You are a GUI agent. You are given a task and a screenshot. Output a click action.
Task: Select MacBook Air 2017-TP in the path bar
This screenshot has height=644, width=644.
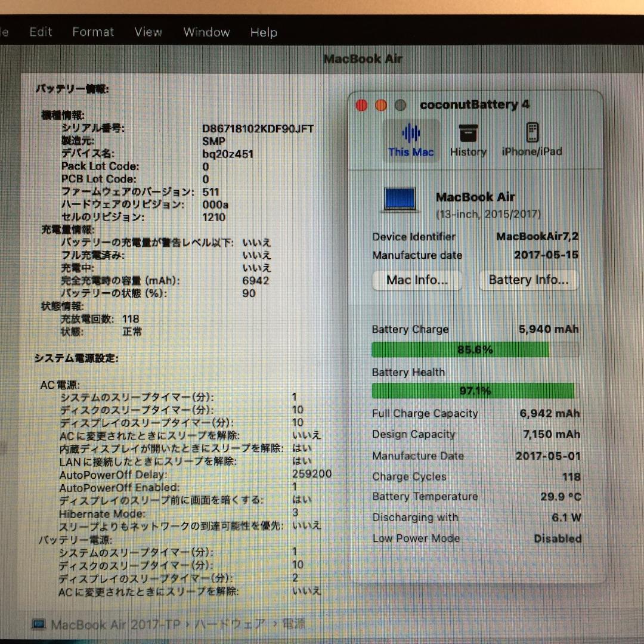click(116, 625)
